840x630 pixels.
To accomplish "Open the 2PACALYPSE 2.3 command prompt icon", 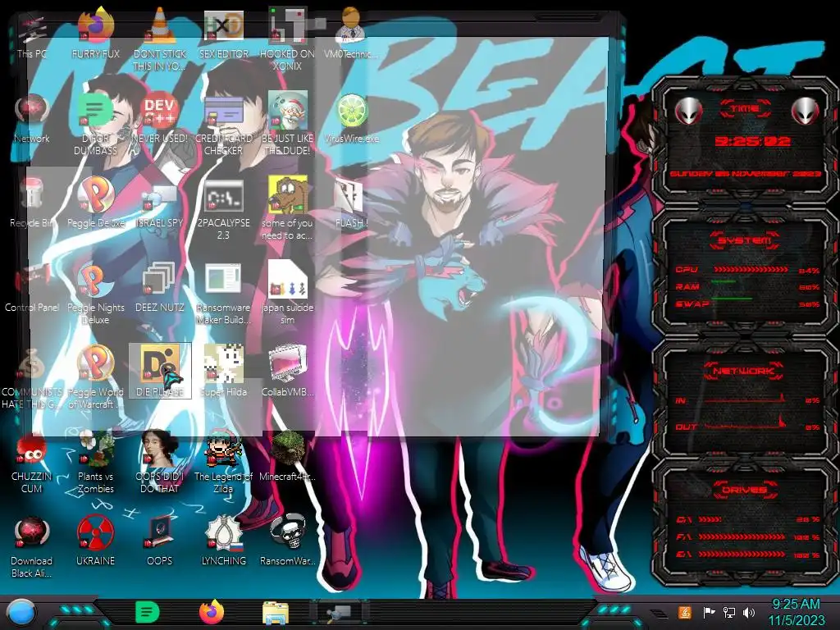I will click(223, 208).
